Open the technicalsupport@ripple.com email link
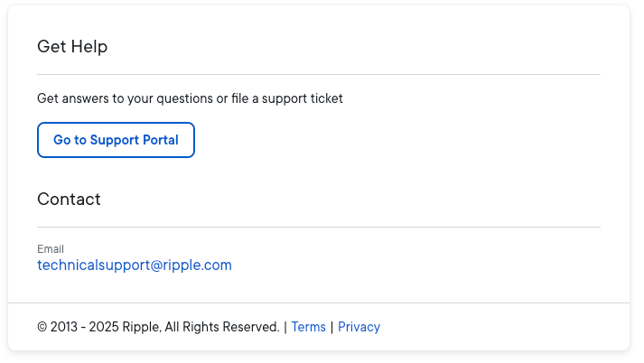Image resolution: width=644 pixels, height=363 pixels. 135,265
